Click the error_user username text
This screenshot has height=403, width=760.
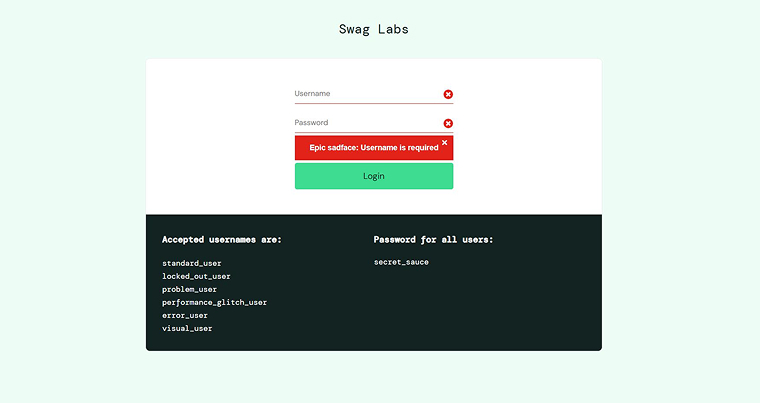(185, 315)
